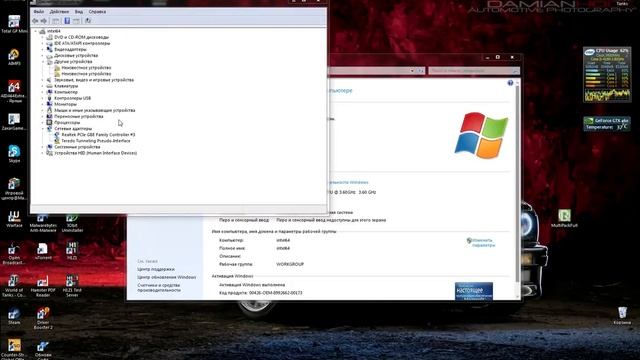Open the Игровой центр@Mail desktop icon

click(x=14, y=188)
